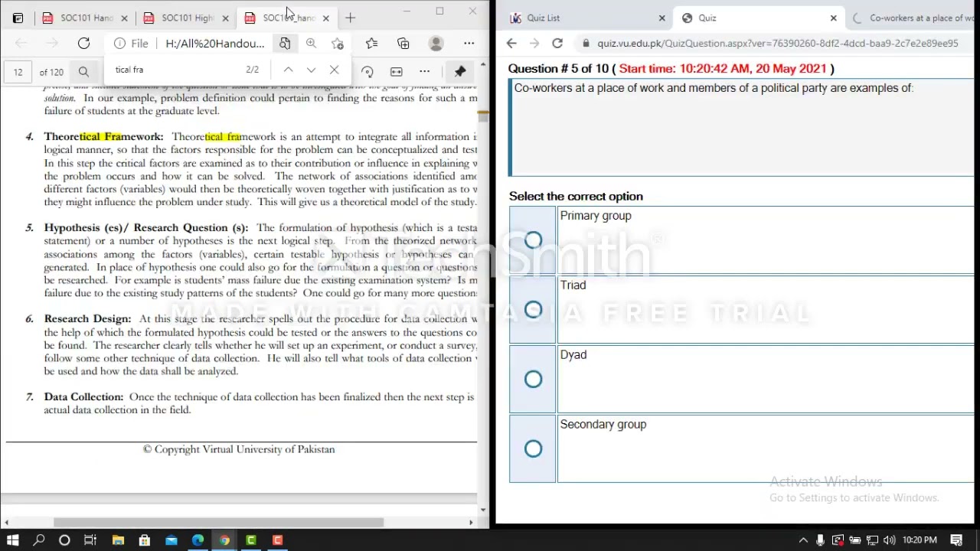Go to previous find result
The height and width of the screenshot is (551, 980).
click(x=288, y=70)
